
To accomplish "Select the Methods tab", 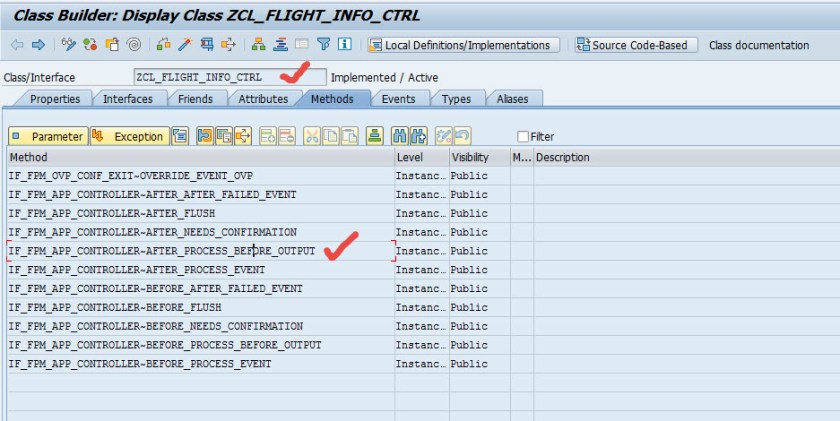I will click(332, 99).
